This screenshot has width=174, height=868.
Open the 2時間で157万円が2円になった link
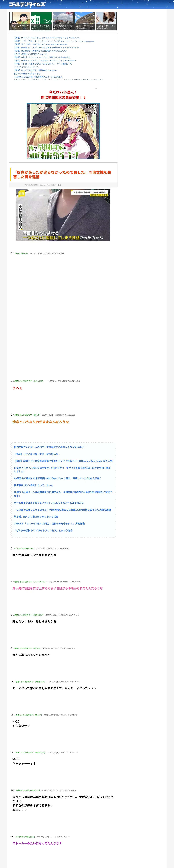tap(30, 54)
